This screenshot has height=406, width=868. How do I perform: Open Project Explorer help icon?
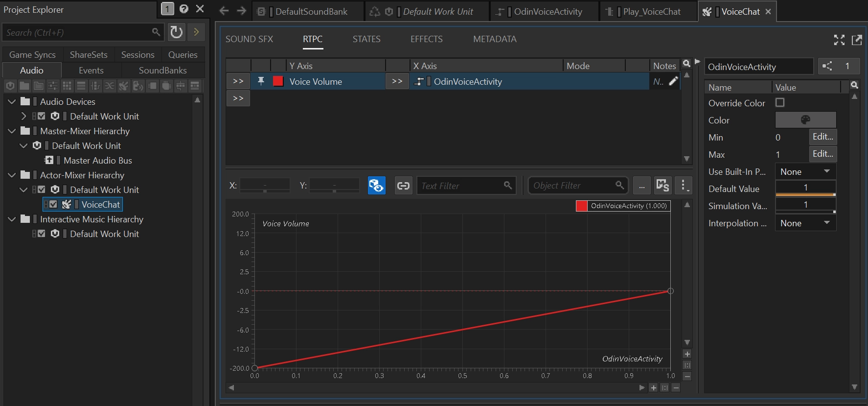[184, 9]
